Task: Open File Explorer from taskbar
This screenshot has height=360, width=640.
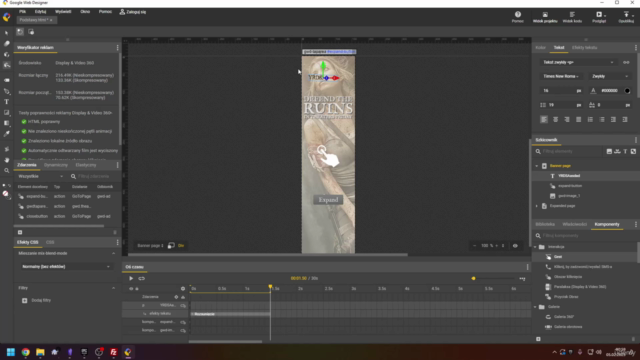Action: (x=40, y=352)
